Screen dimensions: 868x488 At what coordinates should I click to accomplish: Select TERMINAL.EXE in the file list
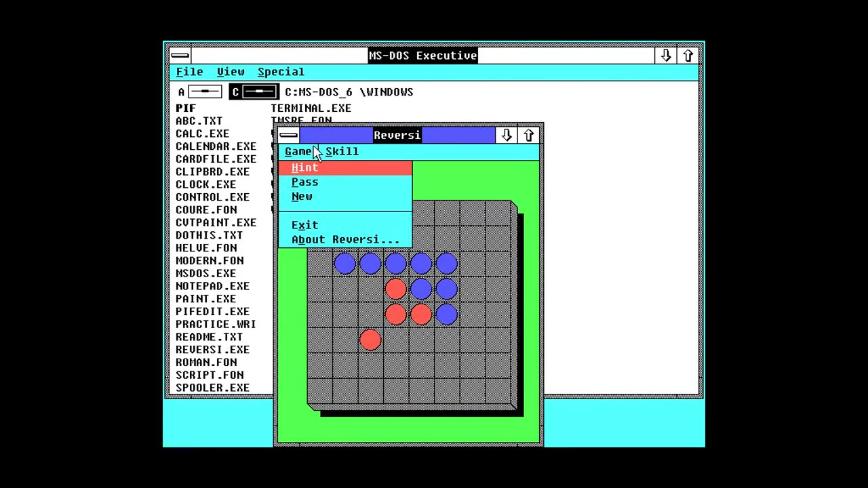(x=311, y=108)
